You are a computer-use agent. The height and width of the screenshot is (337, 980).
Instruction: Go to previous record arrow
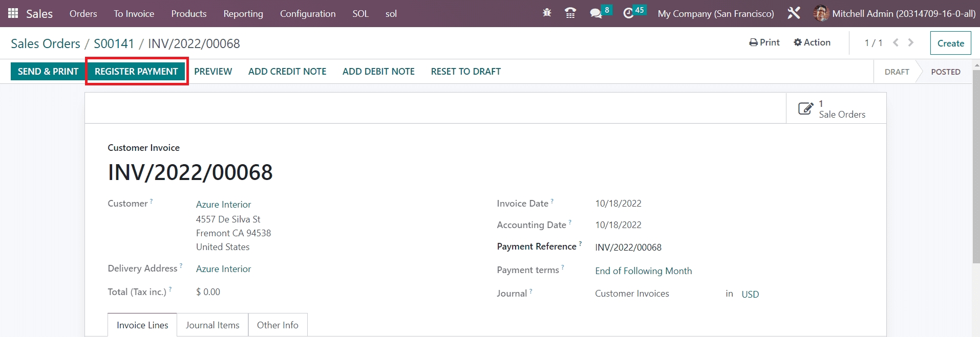tap(896, 43)
